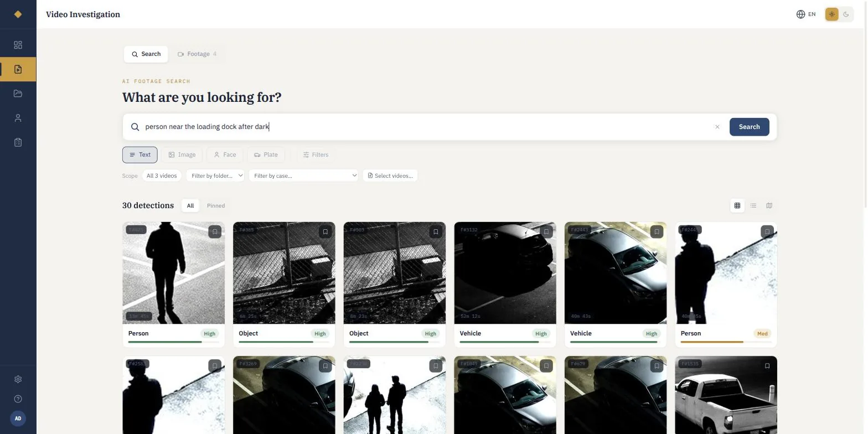Bookmark the F#1849 detection
This screenshot has height=434, width=868.
[x=546, y=366]
